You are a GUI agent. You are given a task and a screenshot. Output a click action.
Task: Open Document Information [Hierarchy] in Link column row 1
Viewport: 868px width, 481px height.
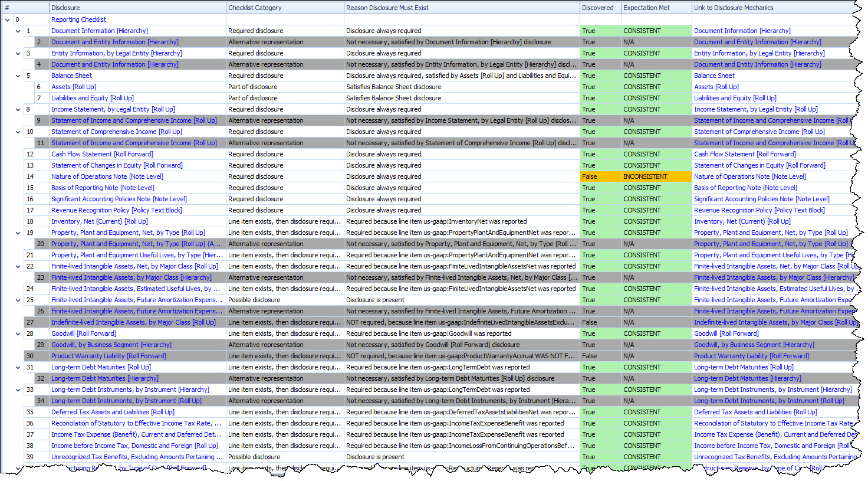[x=742, y=31]
